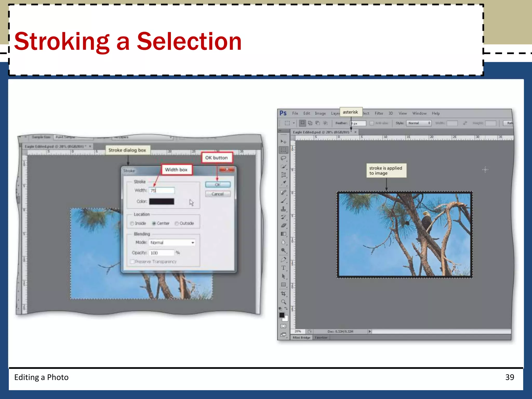Choose the Eraser tool

pos(283,225)
